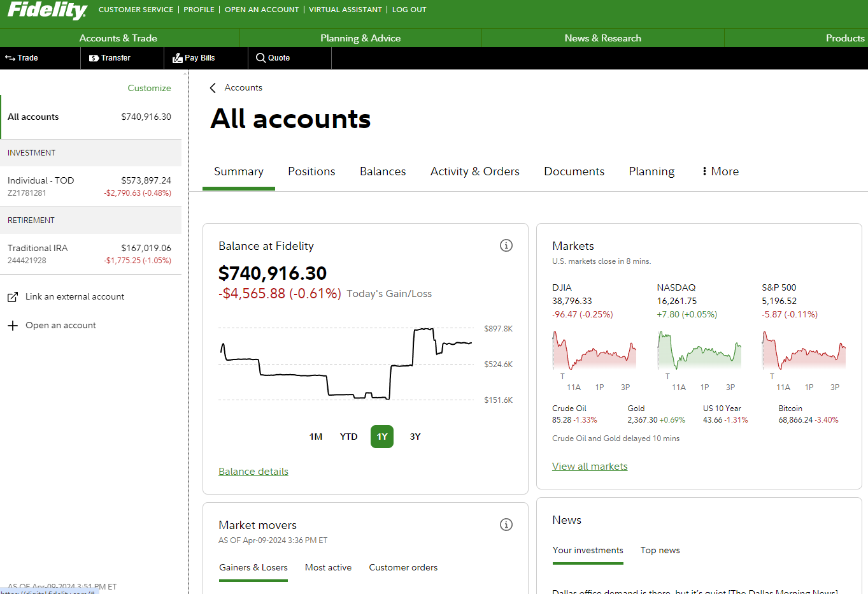Open the Balance details link

253,472
